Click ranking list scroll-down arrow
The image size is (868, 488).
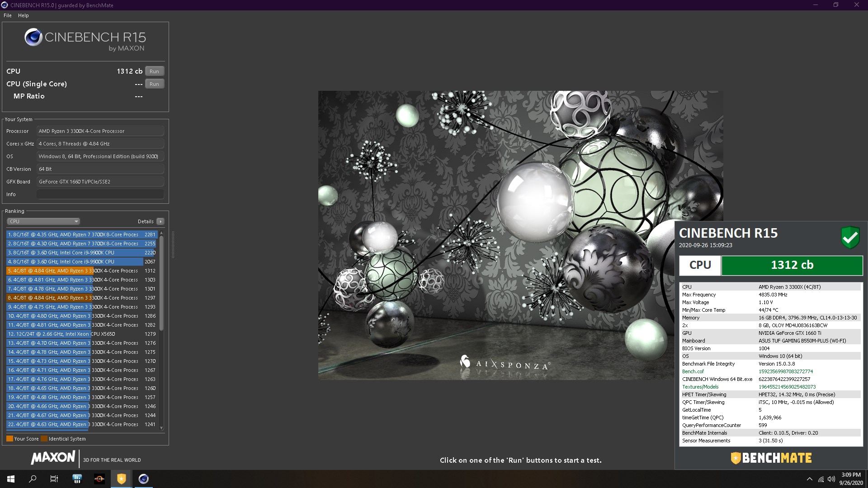point(161,428)
